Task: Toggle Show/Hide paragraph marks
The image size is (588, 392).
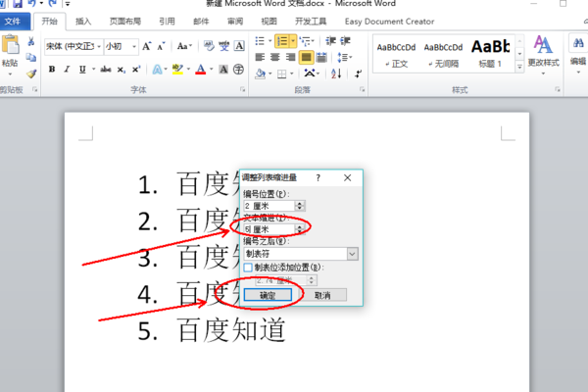Action: coord(358,73)
